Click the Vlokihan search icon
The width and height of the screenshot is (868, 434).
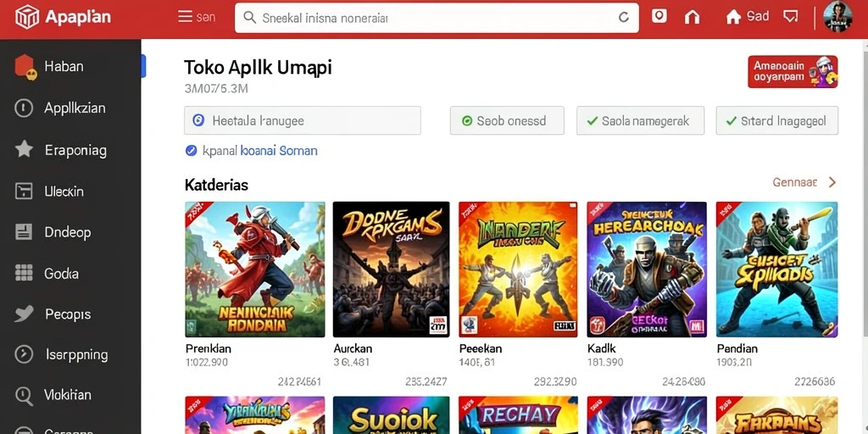click(24, 395)
